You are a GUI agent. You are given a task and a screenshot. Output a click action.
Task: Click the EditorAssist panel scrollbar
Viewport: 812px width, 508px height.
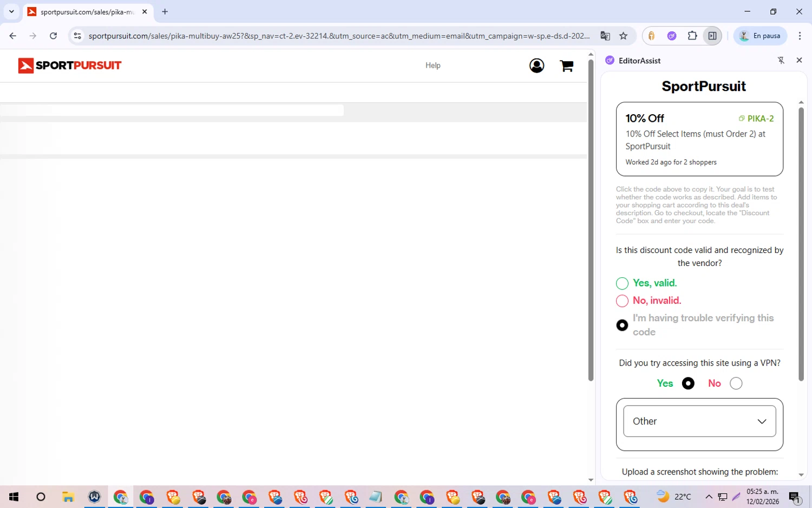tap(801, 244)
